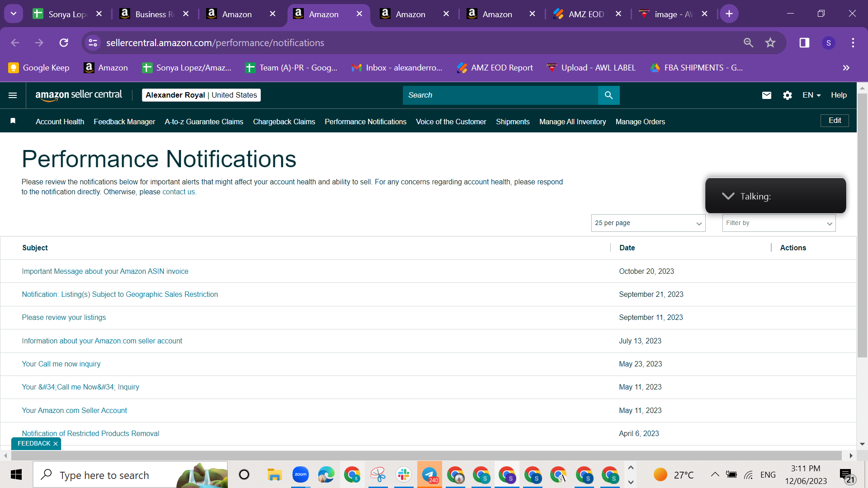Open Feedback Manager in the navigation bar

click(124, 122)
